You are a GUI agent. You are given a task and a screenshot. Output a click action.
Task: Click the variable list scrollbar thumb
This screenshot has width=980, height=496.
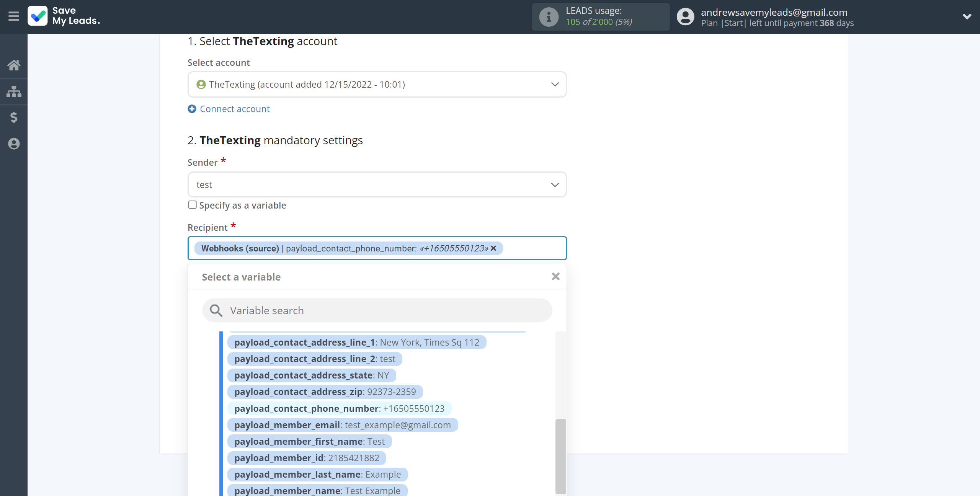click(560, 456)
